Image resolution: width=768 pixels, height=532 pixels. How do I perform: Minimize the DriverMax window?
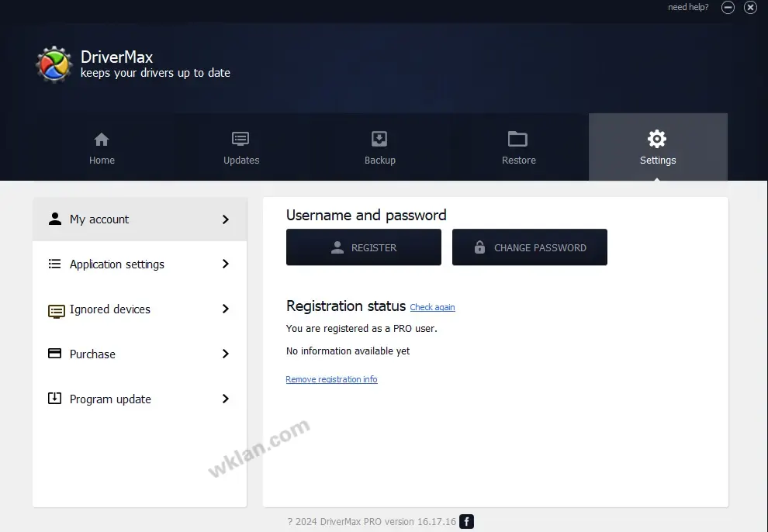pyautogui.click(x=728, y=7)
